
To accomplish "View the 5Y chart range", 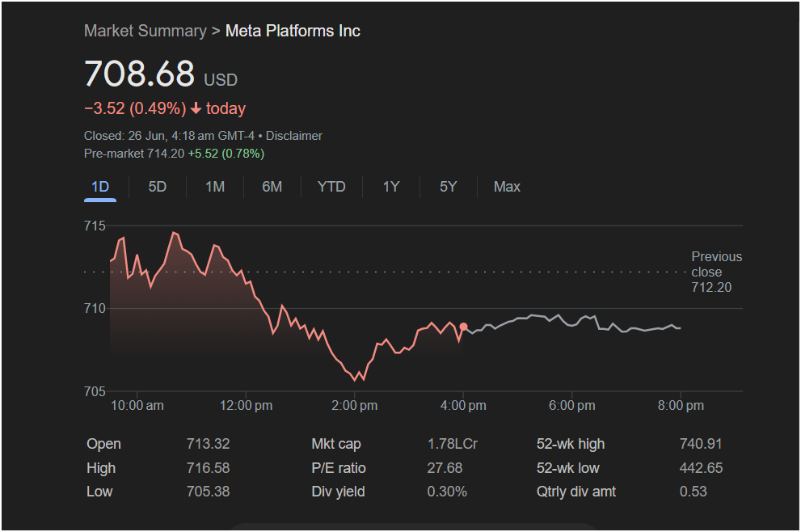I will pos(449,187).
